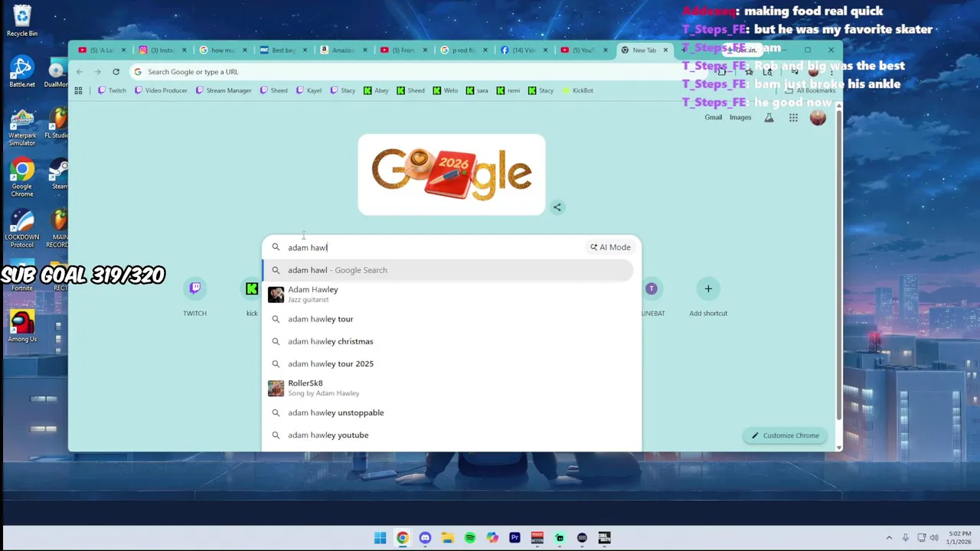This screenshot has height=551, width=980.
Task: Open the Windows Start menu
Action: pos(381,538)
